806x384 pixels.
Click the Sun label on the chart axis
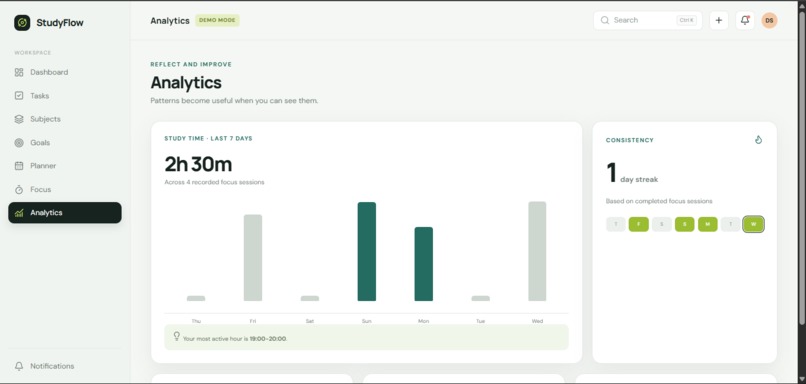[x=367, y=321]
